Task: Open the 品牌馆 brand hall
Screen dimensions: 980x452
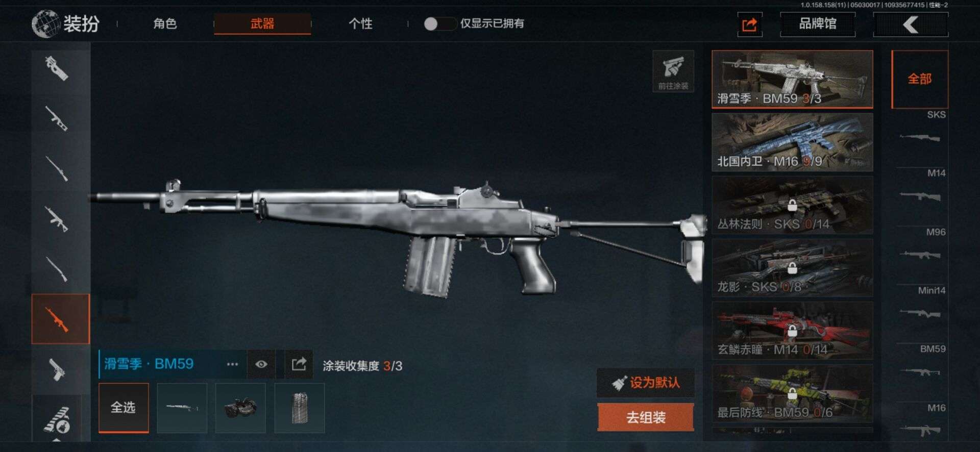Action: pos(817,24)
